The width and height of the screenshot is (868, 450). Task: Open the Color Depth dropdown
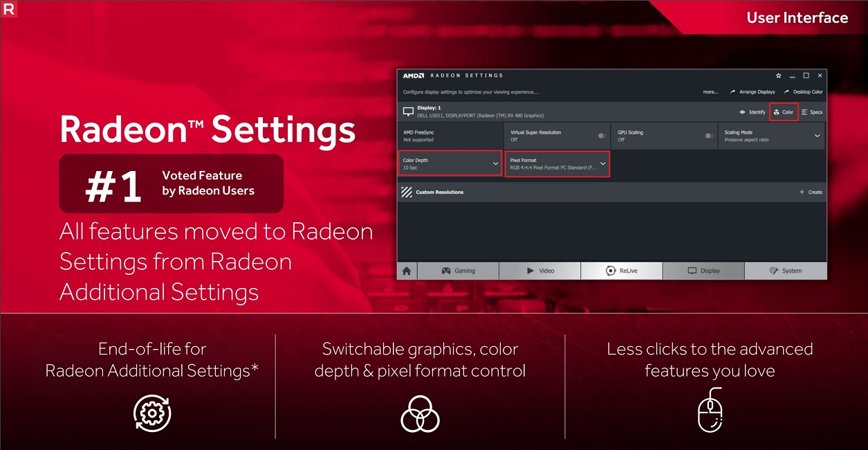tap(450, 163)
